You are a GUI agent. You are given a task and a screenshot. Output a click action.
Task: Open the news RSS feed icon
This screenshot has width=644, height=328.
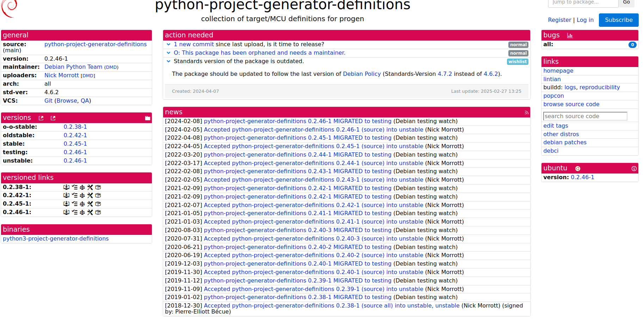click(x=526, y=113)
